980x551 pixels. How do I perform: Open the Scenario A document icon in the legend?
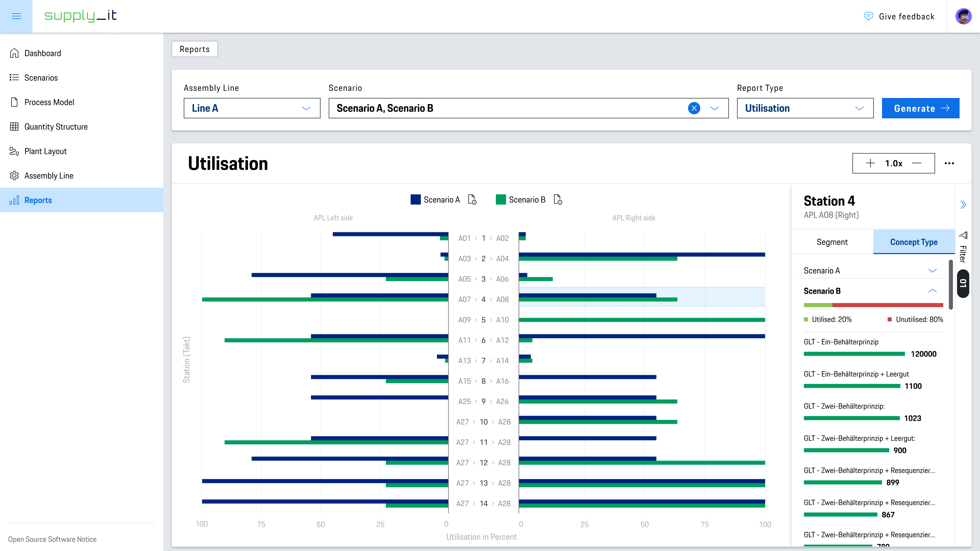[472, 200]
